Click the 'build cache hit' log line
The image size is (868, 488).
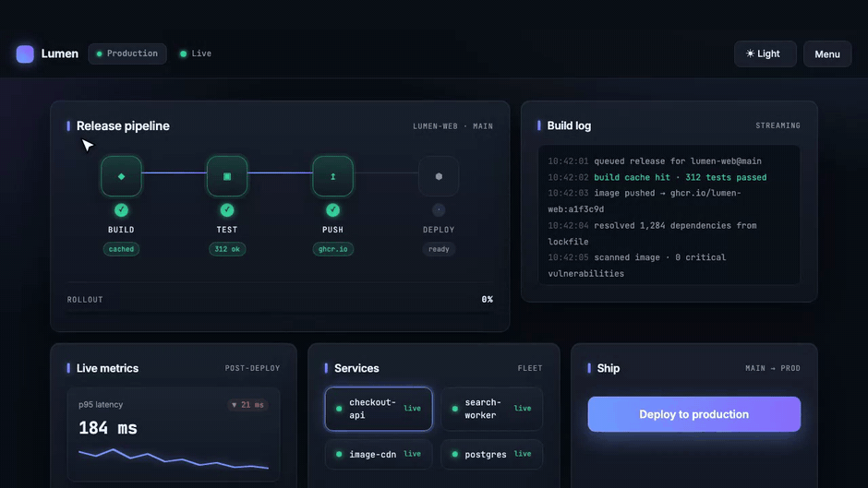(657, 177)
